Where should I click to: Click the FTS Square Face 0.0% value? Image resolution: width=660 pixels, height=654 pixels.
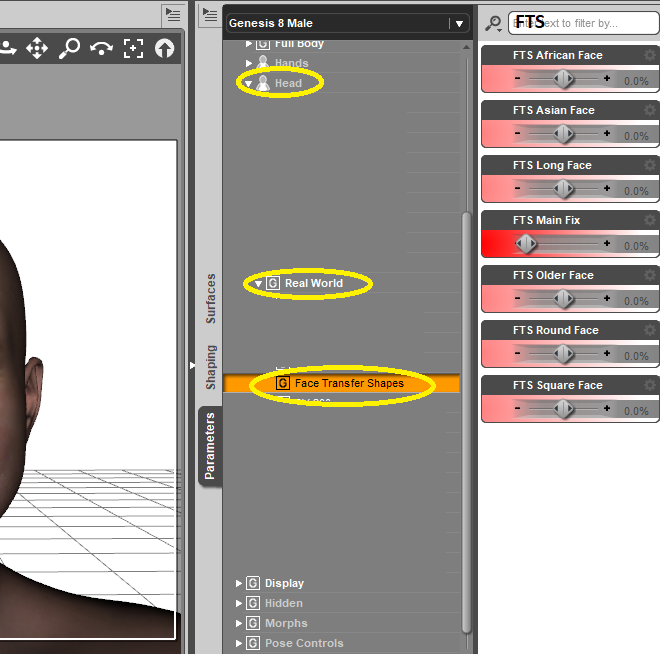tap(636, 411)
